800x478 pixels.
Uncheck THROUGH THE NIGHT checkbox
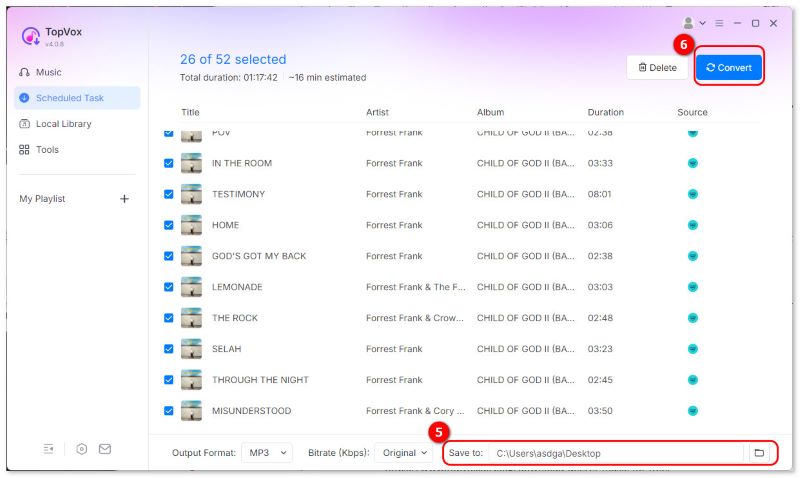(169, 380)
